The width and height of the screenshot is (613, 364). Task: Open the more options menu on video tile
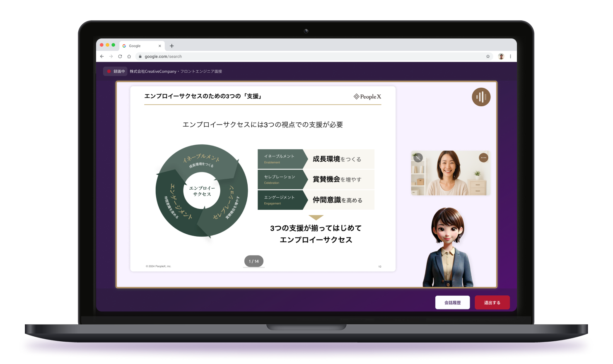483,158
